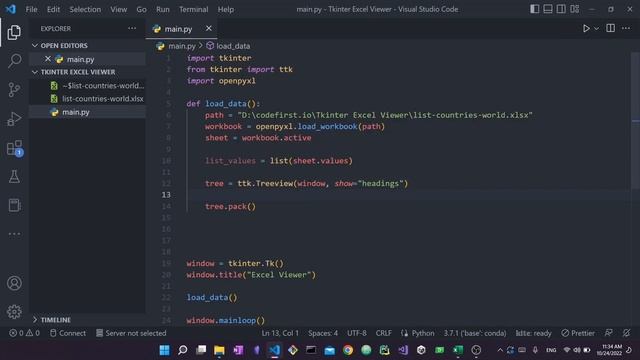Screen dimensions: 640x360
Task: Click Ln 13, Col 1 cursor position
Action: pos(280,333)
